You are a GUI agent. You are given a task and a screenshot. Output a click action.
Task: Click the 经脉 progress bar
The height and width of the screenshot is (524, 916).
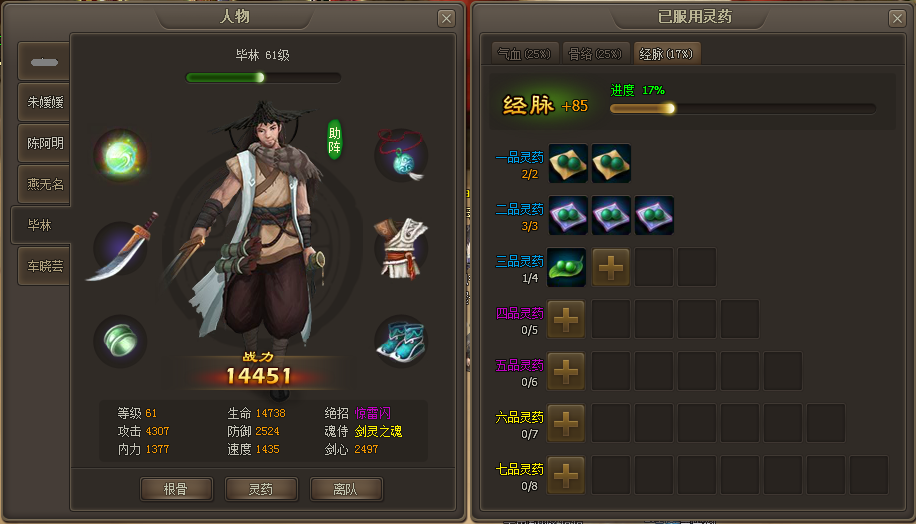(x=742, y=108)
